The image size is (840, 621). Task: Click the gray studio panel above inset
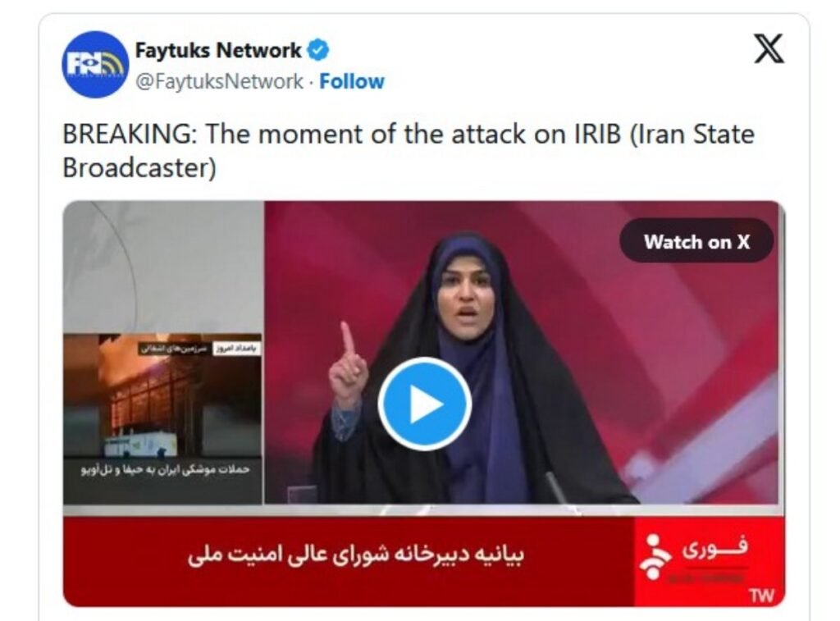point(163,267)
